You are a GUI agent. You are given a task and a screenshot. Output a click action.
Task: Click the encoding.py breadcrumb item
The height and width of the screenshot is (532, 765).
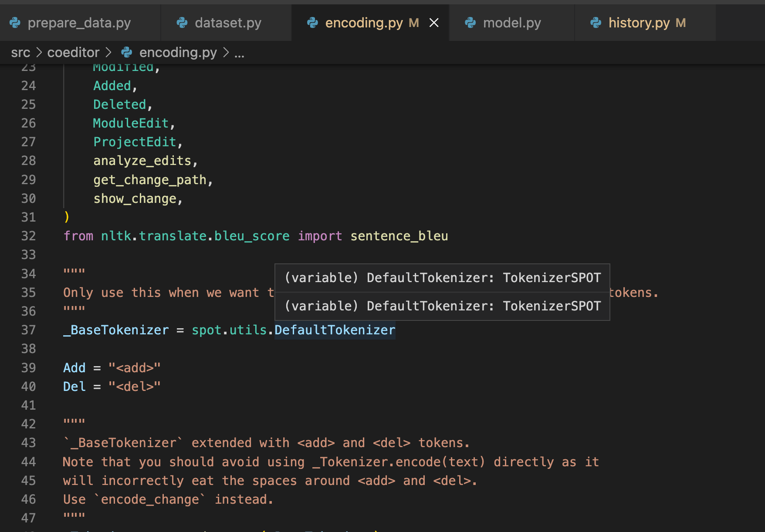point(178,53)
